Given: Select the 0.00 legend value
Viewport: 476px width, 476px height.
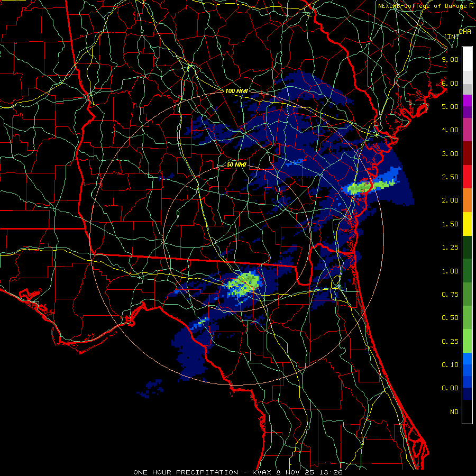Looking at the screenshot, I should [x=450, y=388].
